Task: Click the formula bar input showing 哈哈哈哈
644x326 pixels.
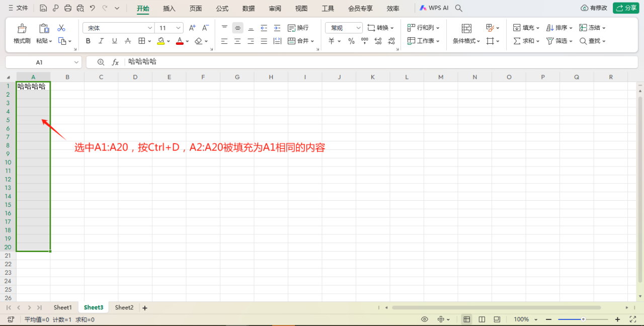Action: [x=381, y=62]
